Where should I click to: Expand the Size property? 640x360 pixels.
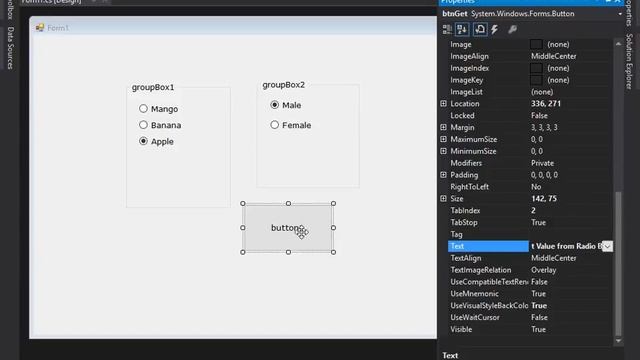coord(444,198)
